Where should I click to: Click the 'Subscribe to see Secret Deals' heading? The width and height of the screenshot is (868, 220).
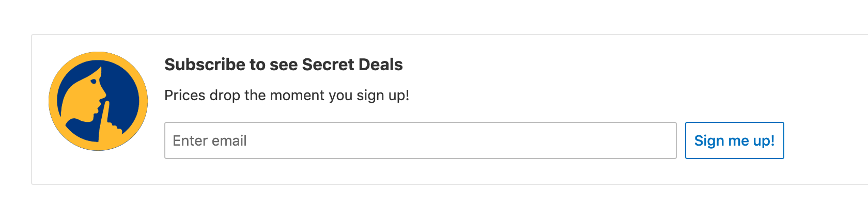tap(283, 65)
